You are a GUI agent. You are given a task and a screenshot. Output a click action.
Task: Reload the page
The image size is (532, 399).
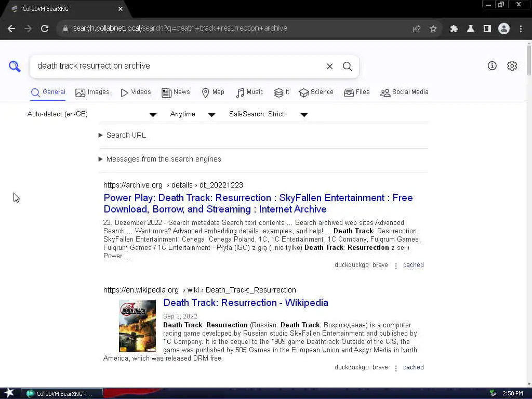[x=45, y=29]
